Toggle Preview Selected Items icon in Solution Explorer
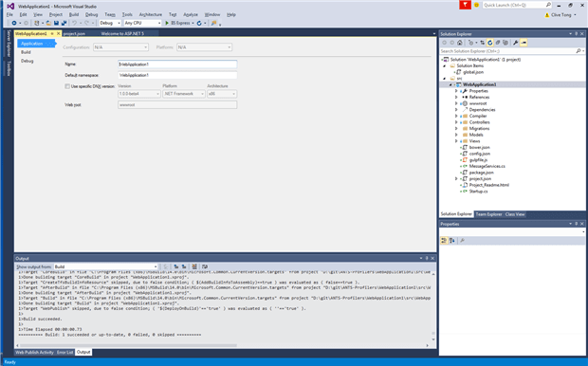 click(524, 43)
